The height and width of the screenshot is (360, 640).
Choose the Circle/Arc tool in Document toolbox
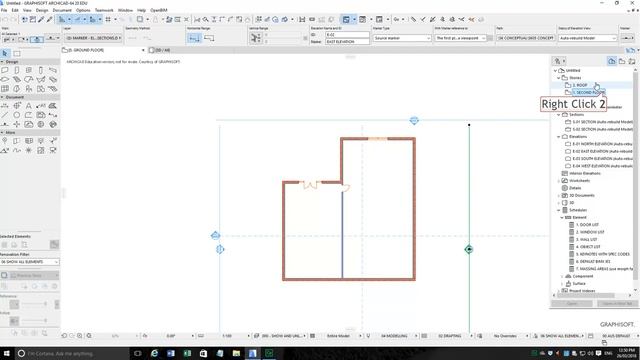17,115
